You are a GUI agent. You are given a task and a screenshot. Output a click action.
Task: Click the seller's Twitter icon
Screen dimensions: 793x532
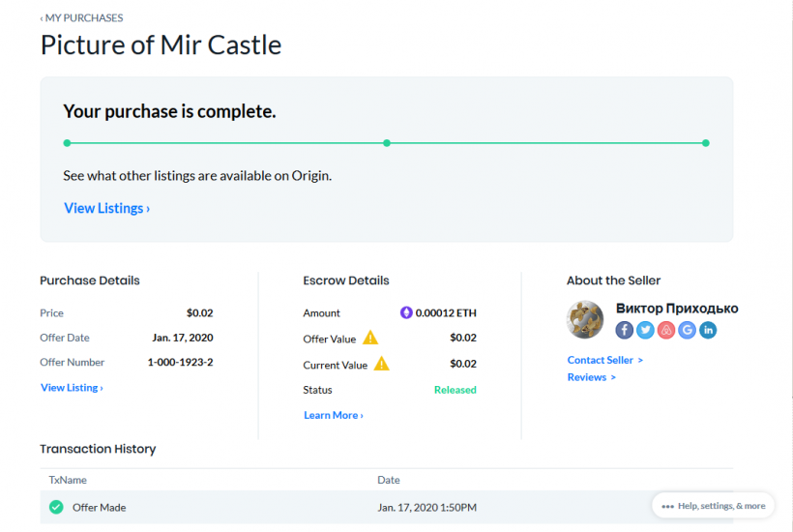(x=645, y=330)
